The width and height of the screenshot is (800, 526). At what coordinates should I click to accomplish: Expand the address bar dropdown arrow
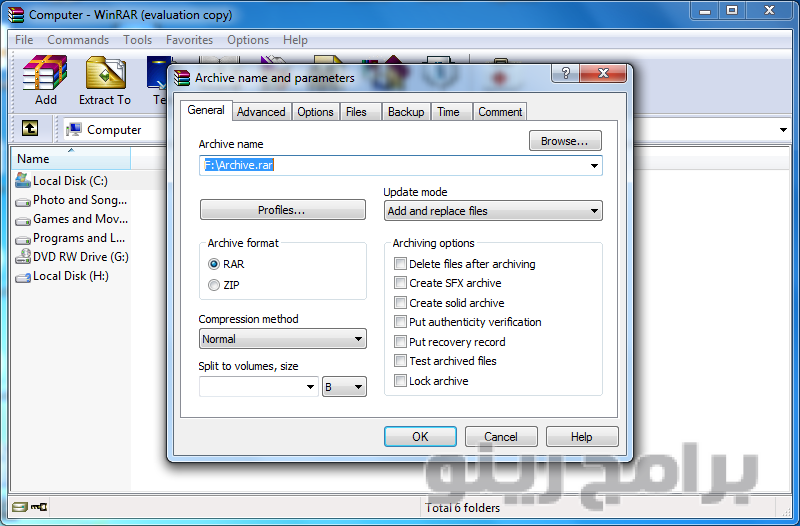coord(783,130)
